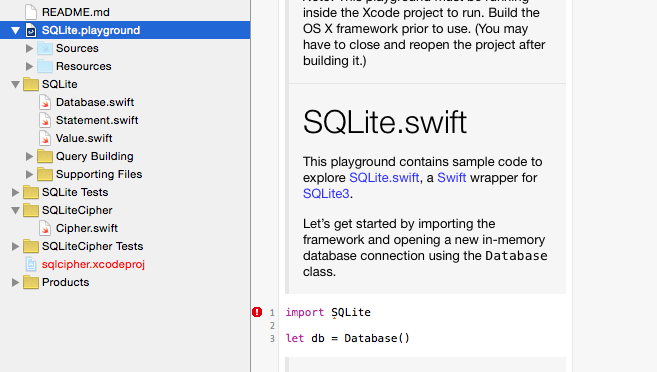
Task: Open the Swift hyperlink
Action: click(452, 178)
